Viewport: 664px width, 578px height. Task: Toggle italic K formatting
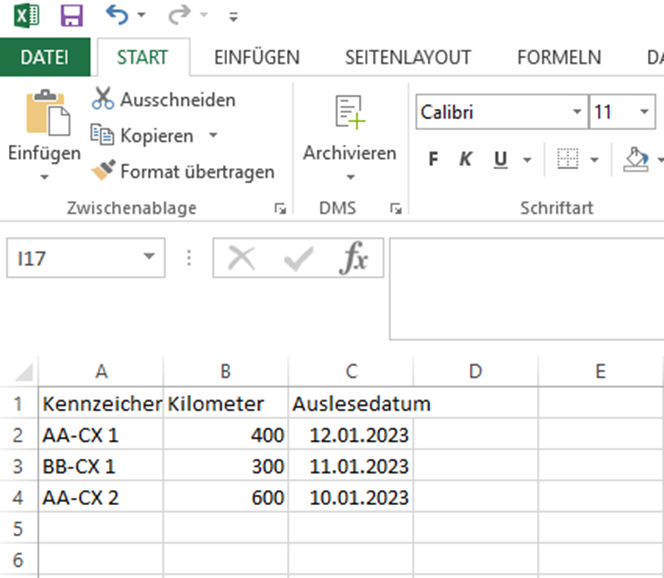(x=465, y=160)
